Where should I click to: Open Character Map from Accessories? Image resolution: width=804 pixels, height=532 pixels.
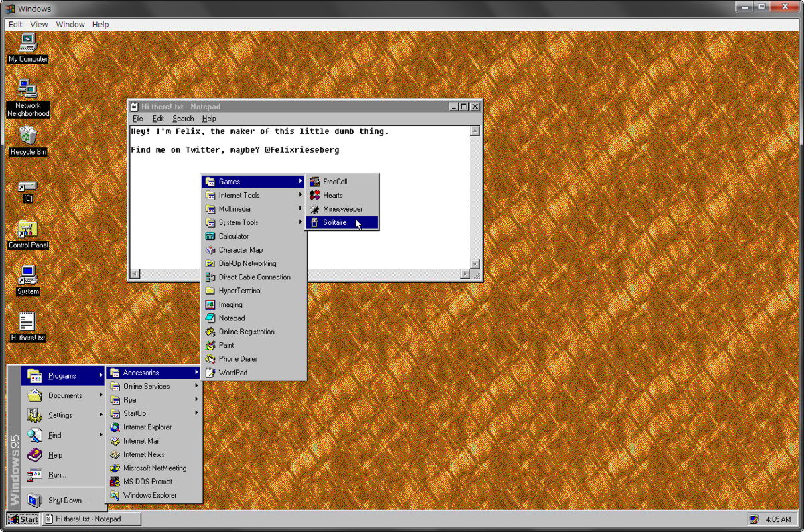click(x=253, y=250)
